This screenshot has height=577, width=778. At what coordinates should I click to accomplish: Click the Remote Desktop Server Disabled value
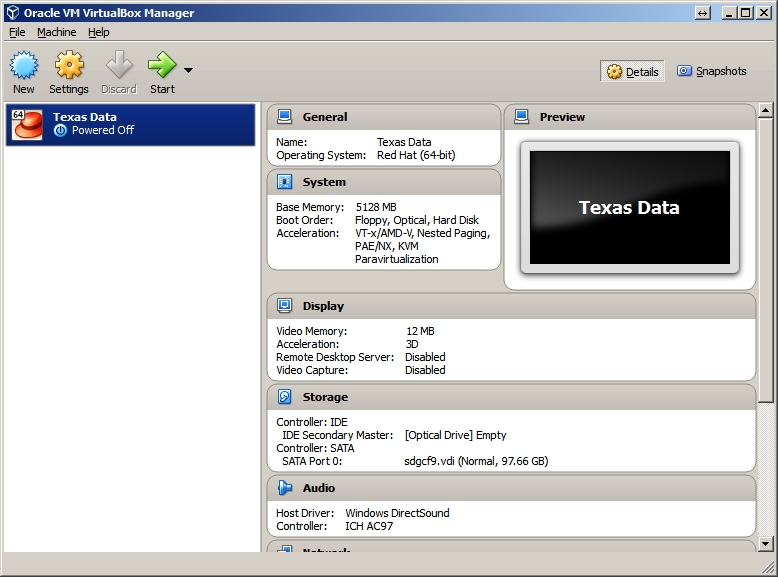click(x=425, y=357)
